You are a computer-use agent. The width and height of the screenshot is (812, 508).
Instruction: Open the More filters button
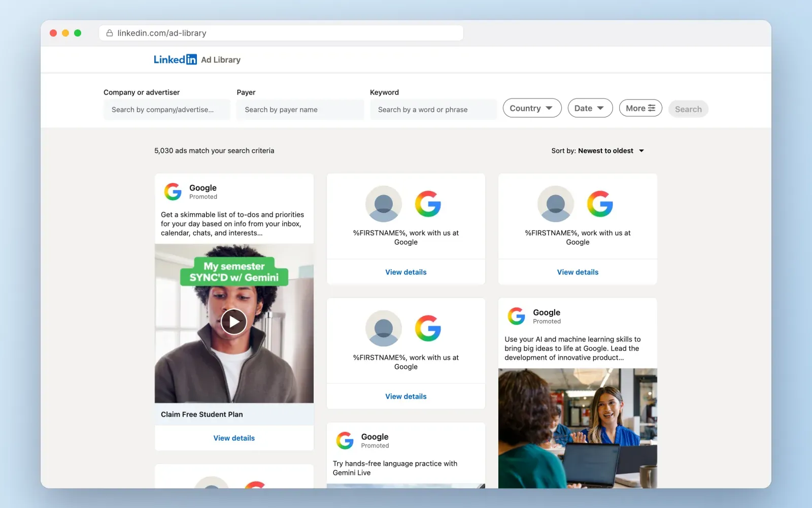coord(640,108)
